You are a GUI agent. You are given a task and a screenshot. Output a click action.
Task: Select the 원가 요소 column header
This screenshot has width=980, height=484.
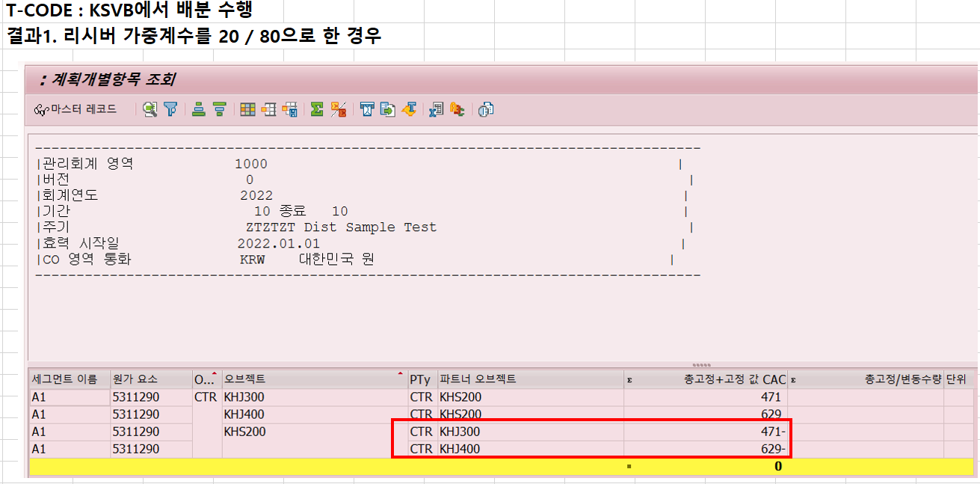[150, 379]
